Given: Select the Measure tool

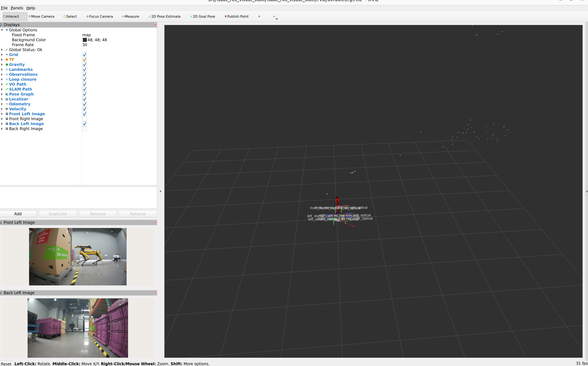Looking at the screenshot, I should point(130,16).
